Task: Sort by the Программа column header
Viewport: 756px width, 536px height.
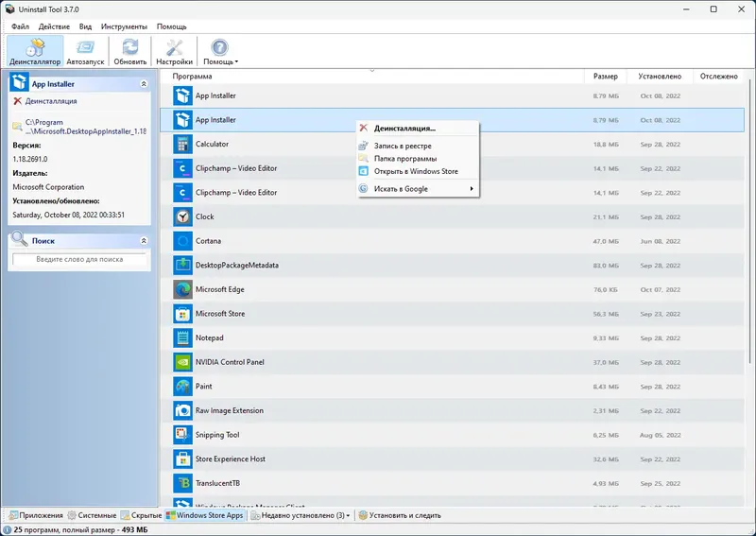Action: (371, 77)
